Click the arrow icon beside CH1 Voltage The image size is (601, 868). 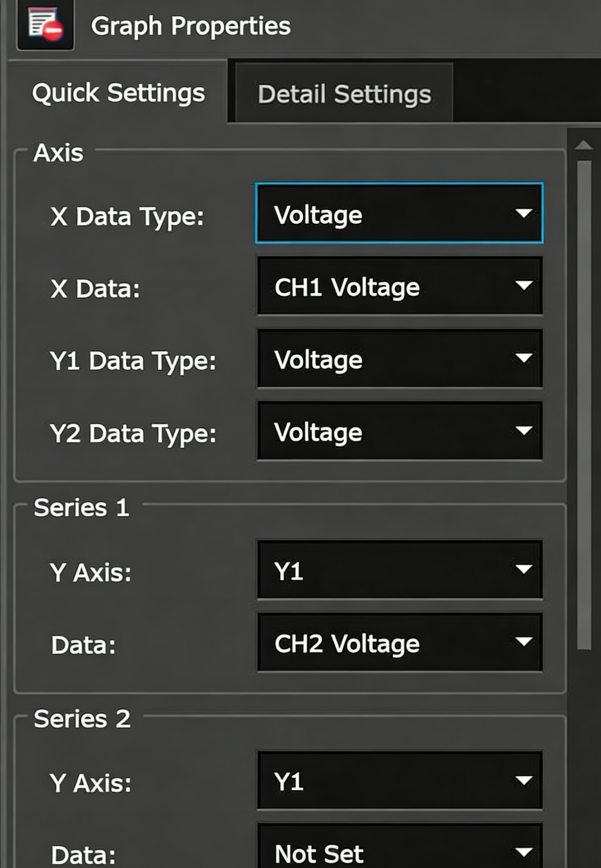click(524, 285)
